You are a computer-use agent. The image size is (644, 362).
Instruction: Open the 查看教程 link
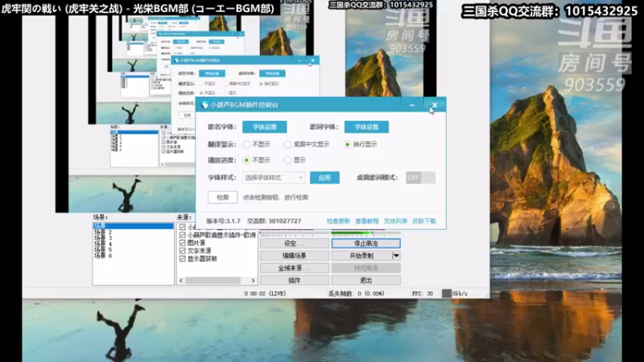click(x=367, y=220)
